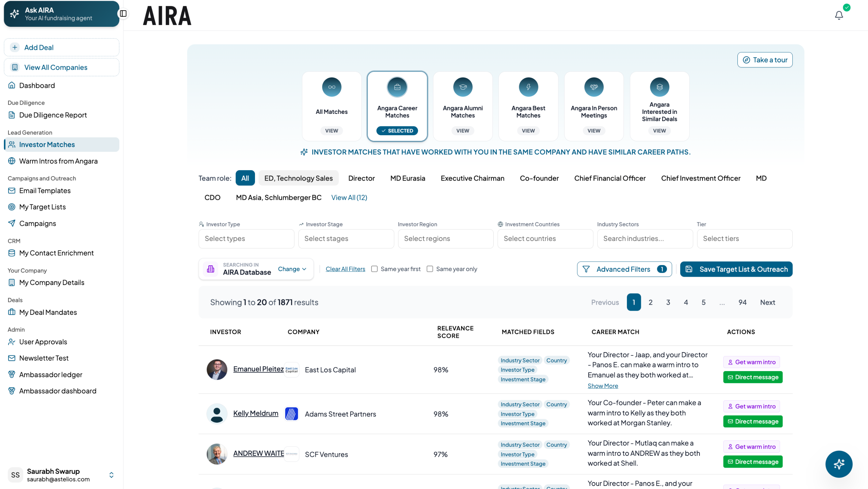Click the plus icon beside Add Deal
Screen dimensions: 868x489
[x=15, y=47]
